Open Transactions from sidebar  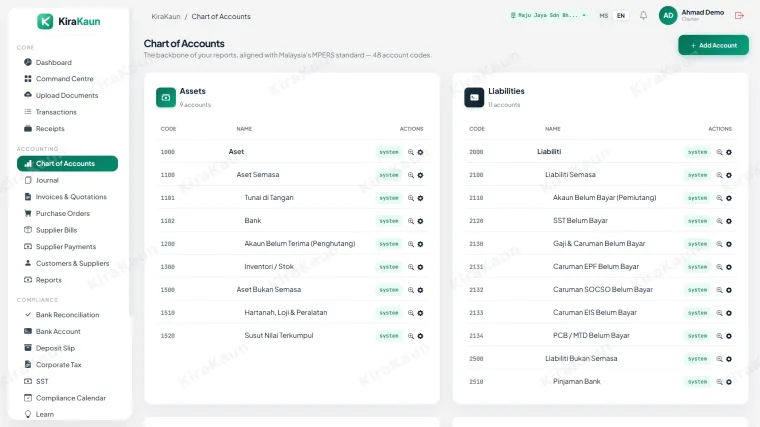pyautogui.click(x=50, y=112)
